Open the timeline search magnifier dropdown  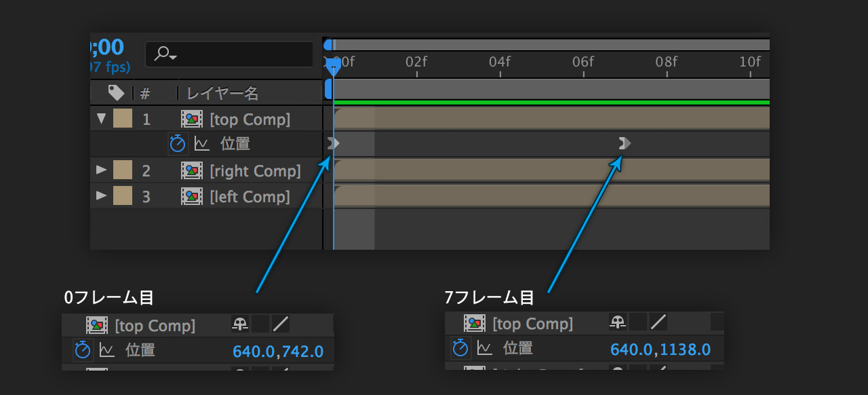tap(165, 54)
